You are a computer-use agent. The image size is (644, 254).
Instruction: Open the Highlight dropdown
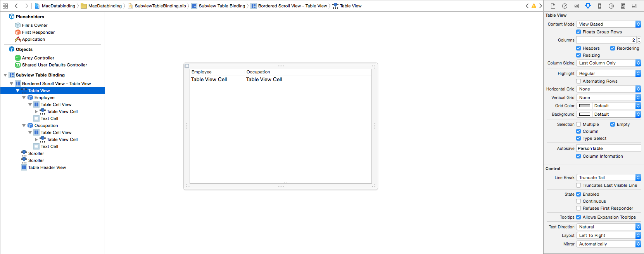(609, 73)
